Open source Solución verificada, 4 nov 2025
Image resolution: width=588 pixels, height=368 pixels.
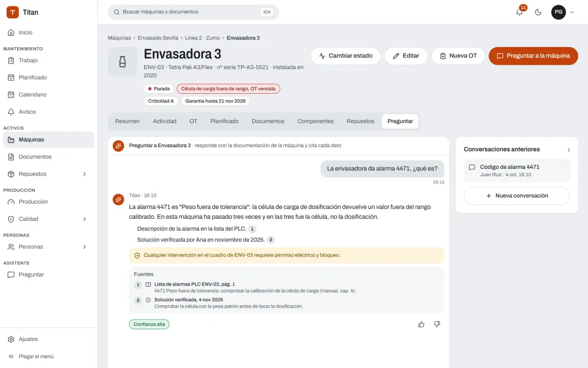pos(287,303)
